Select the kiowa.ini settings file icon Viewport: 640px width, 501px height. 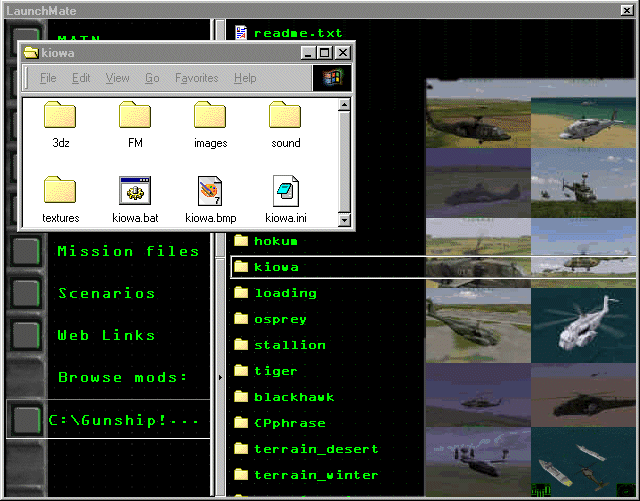click(286, 191)
